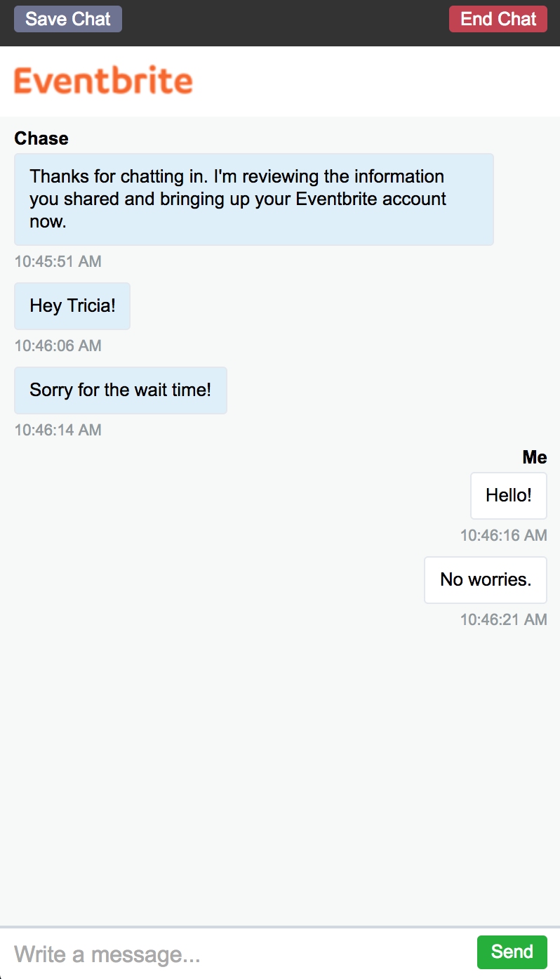Click the 10:46:21 AM timestamp
The image size is (560, 979).
tap(503, 620)
